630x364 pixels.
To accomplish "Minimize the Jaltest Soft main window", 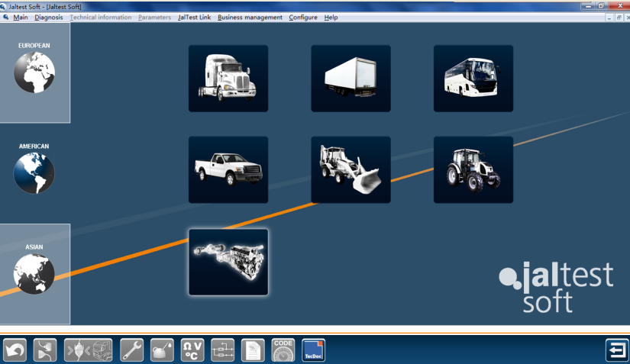I will click(x=588, y=6).
